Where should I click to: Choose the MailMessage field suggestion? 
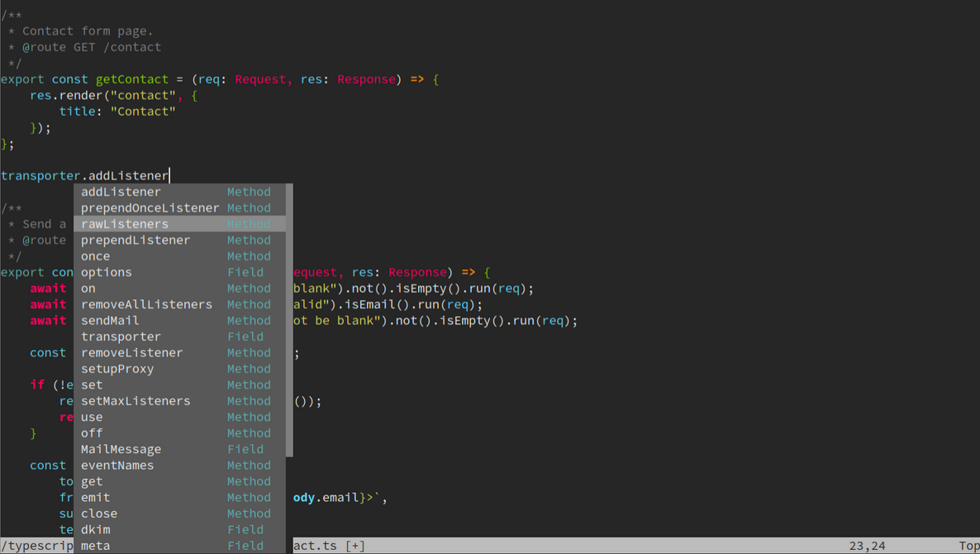tap(121, 449)
